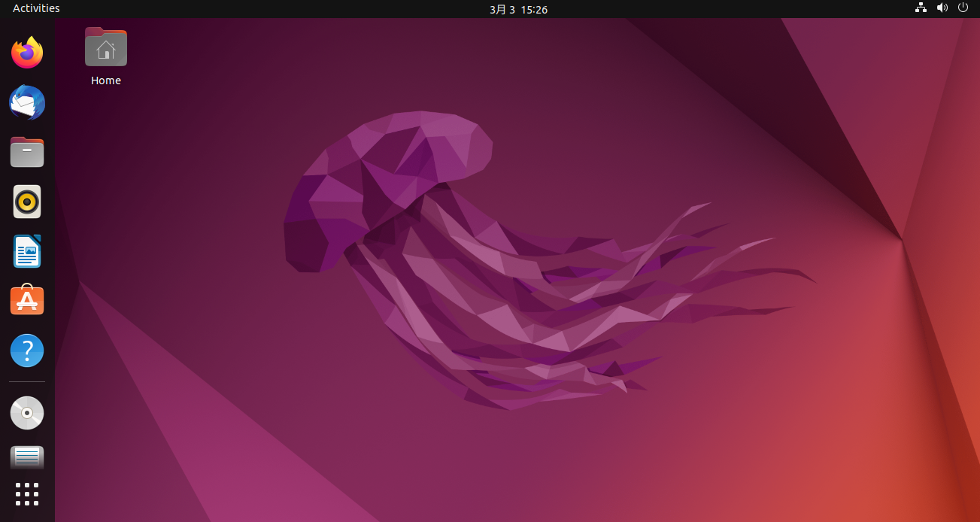This screenshot has width=980, height=522.
Task: Open the stacked drive icon below the disc
Action: tap(27, 457)
